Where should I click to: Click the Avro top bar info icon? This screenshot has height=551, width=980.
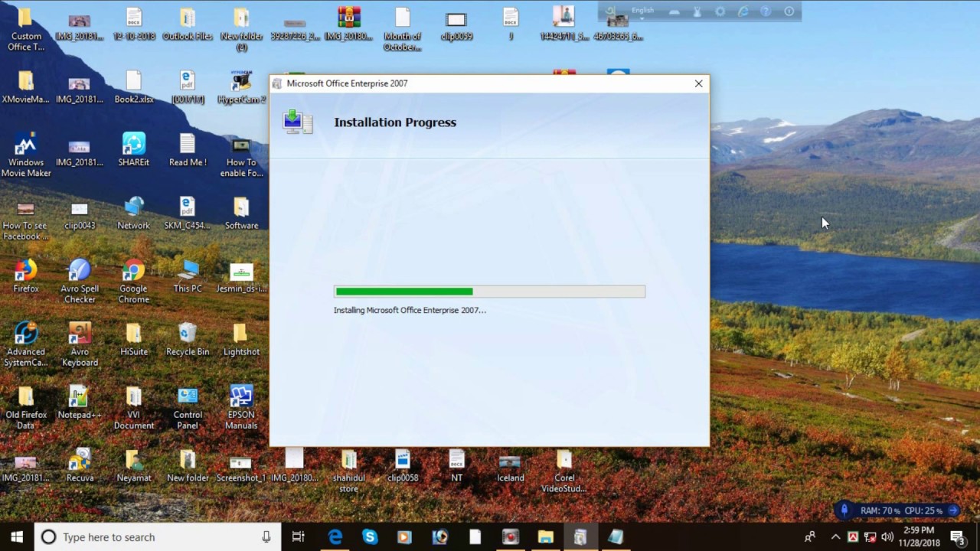click(789, 11)
